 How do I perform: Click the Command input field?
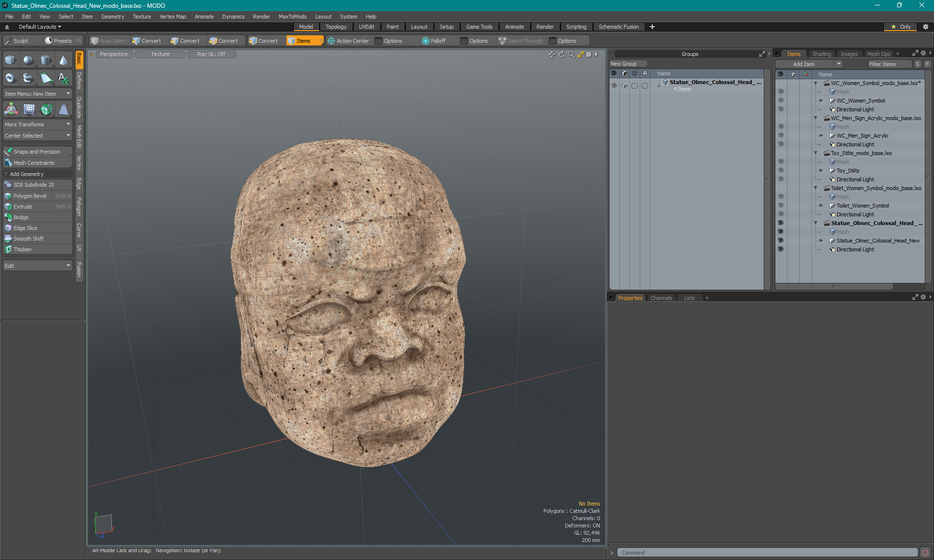(x=767, y=553)
